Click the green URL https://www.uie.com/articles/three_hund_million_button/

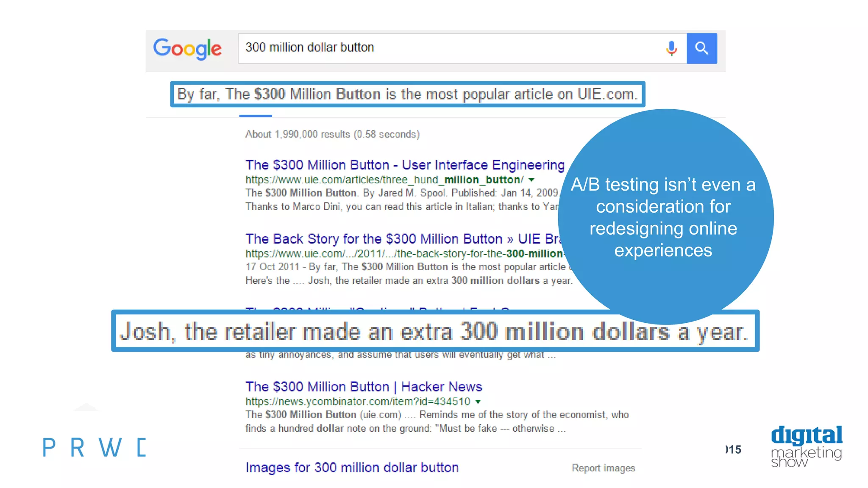tap(385, 180)
